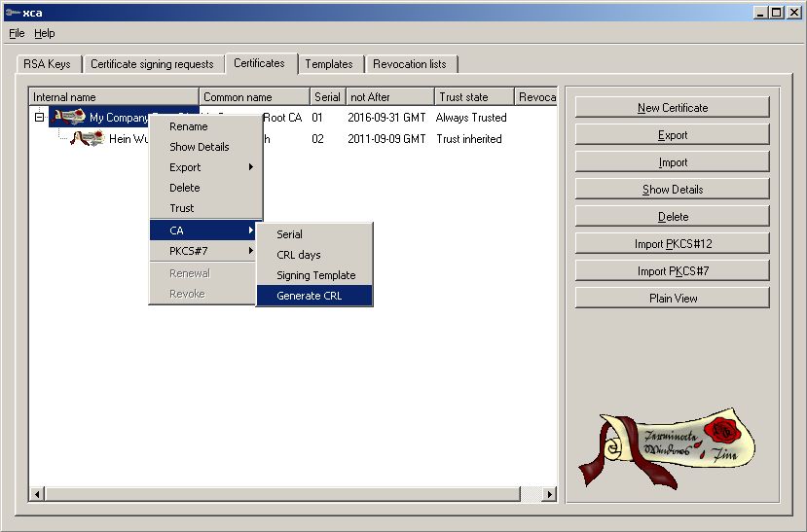
Task: Click the Import PKCS#12 button
Action: (x=672, y=243)
